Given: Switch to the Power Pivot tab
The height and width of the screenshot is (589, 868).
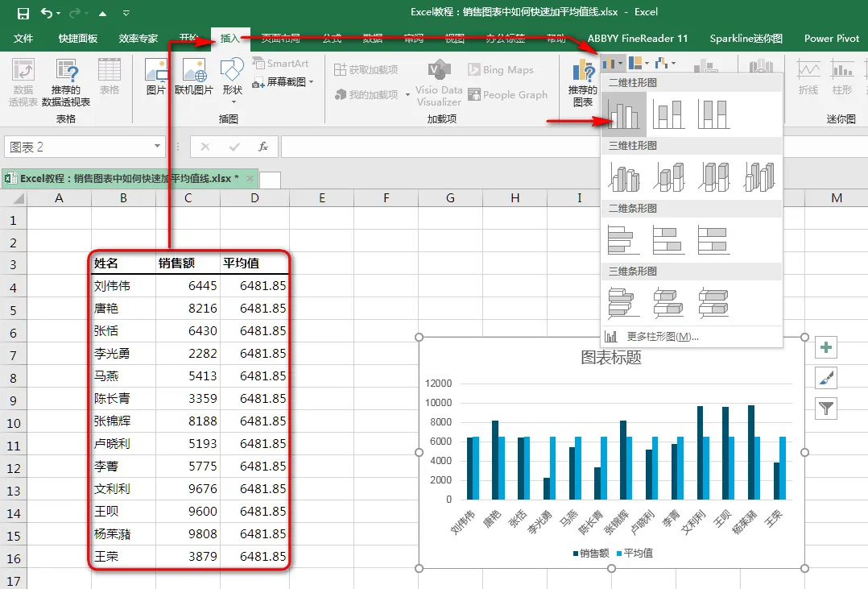Looking at the screenshot, I should point(832,38).
